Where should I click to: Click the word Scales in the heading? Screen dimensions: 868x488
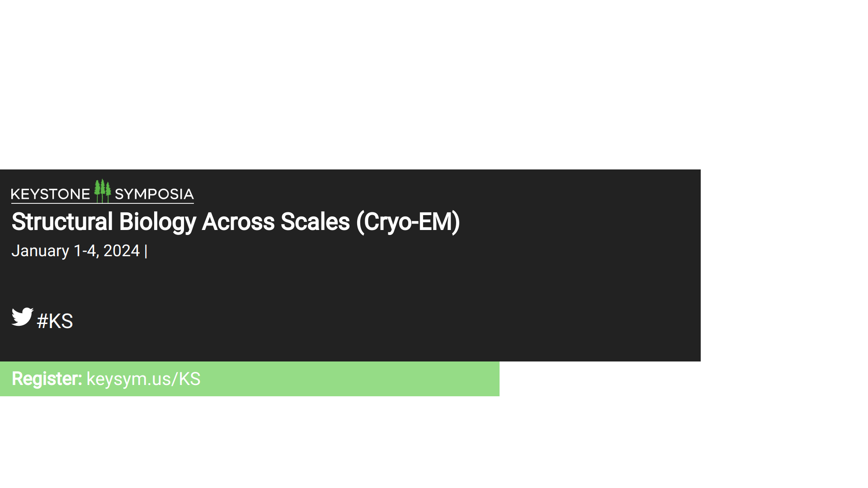tap(315, 222)
